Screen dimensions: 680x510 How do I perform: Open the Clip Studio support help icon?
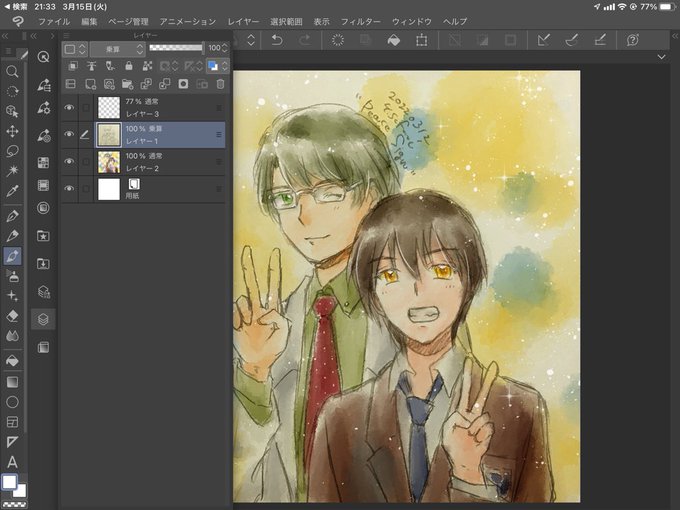tap(633, 40)
